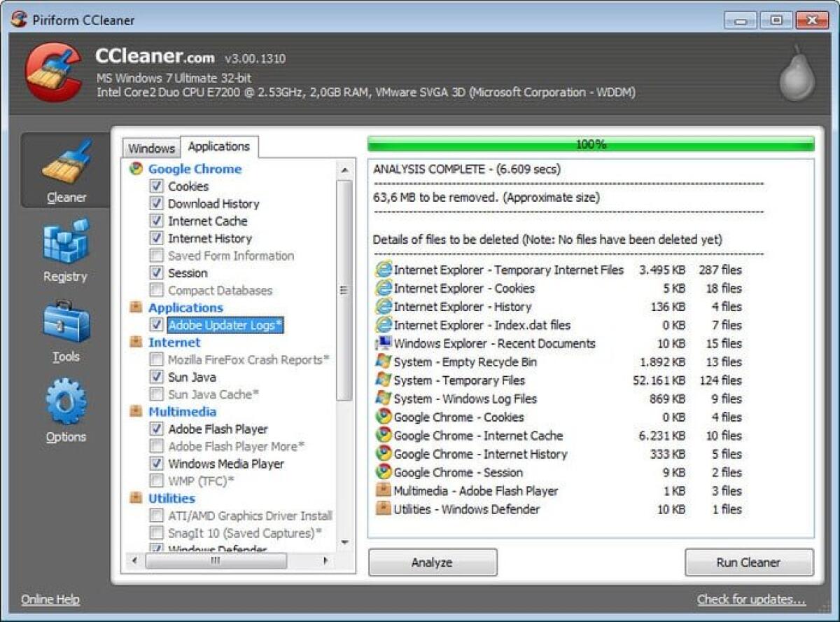The height and width of the screenshot is (622, 840).
Task: Disable Windows Media Player cleaning
Action: (158, 464)
